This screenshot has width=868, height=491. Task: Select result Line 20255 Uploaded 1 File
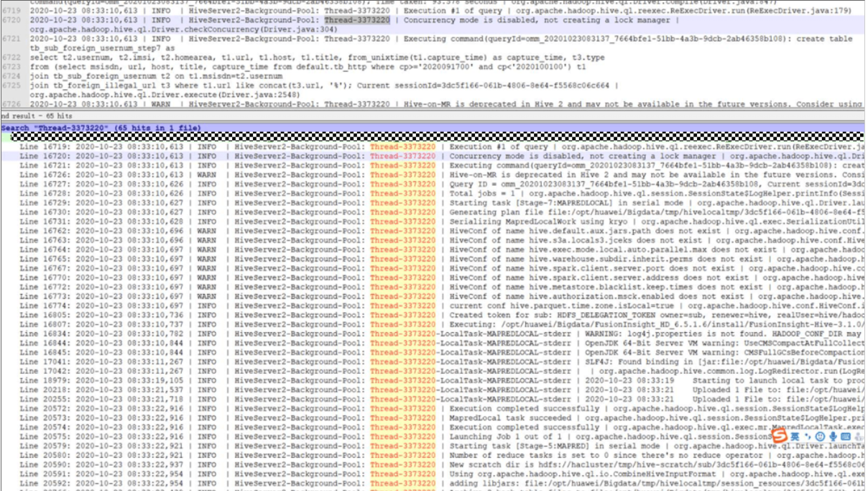pyautogui.click(x=434, y=399)
